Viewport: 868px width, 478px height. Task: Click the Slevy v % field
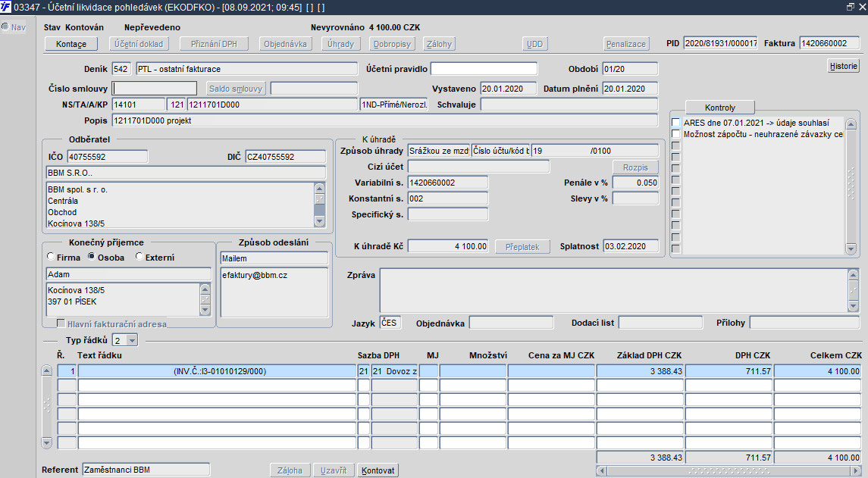(635, 198)
